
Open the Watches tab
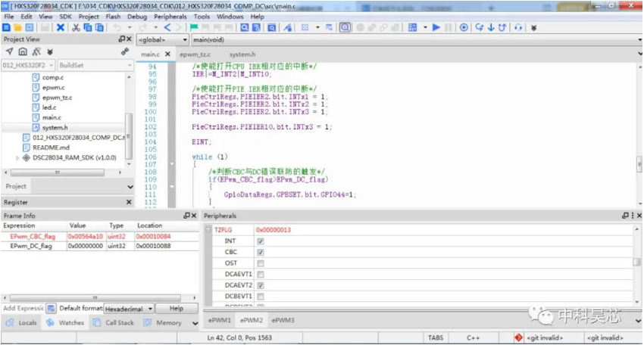coord(65,323)
